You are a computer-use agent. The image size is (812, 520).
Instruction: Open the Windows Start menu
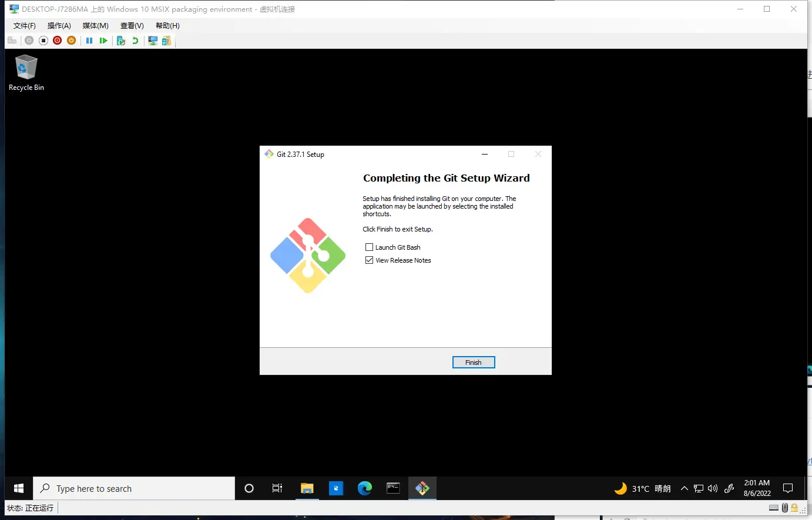tap(19, 489)
